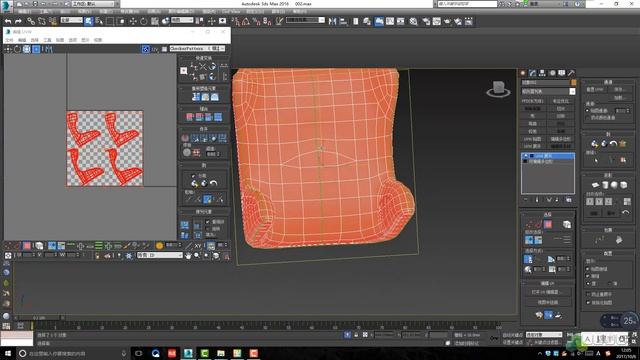640x360 pixels.
Task: Select the Vertex Color Channel radio button
Action: coord(588,118)
